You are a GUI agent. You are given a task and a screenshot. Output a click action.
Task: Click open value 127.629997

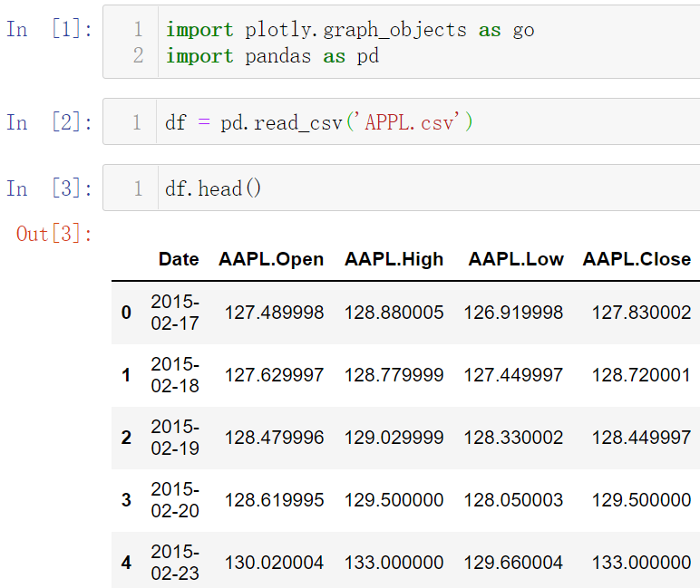(x=274, y=375)
